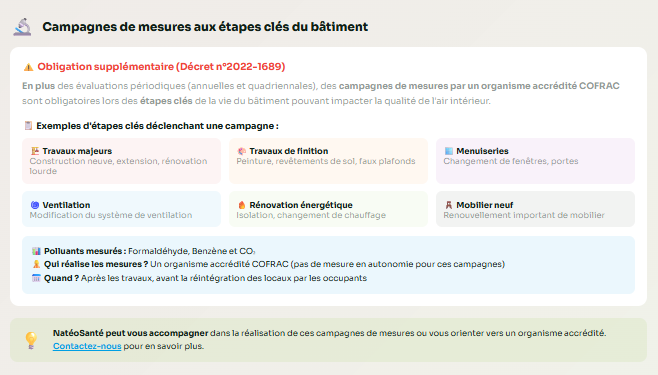Click the text Peinture, revêtements de sol, faux plafonds
The height and width of the screenshot is (375, 658).
[x=326, y=161]
